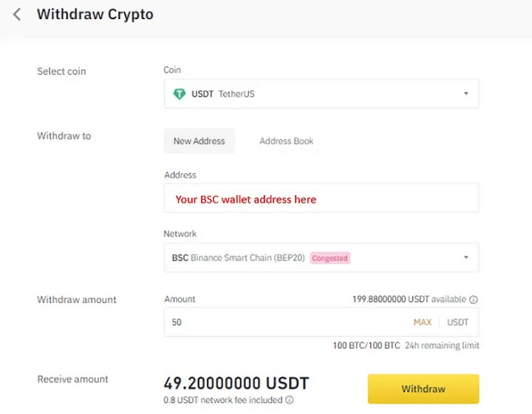Switch to the Address Book tab

287,140
